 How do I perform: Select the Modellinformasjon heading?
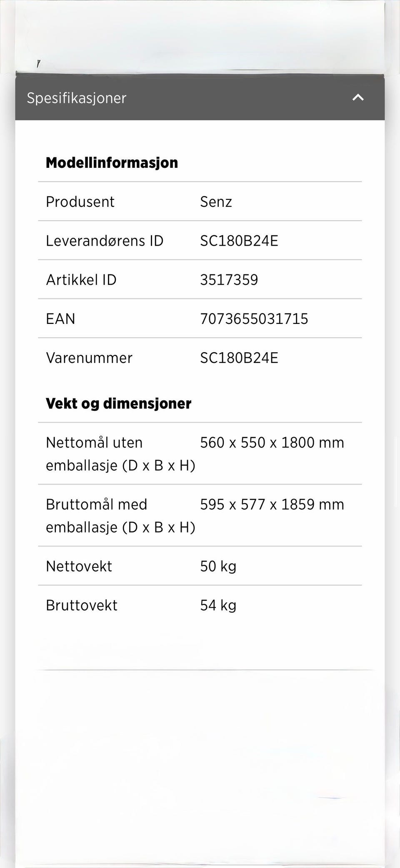(112, 163)
